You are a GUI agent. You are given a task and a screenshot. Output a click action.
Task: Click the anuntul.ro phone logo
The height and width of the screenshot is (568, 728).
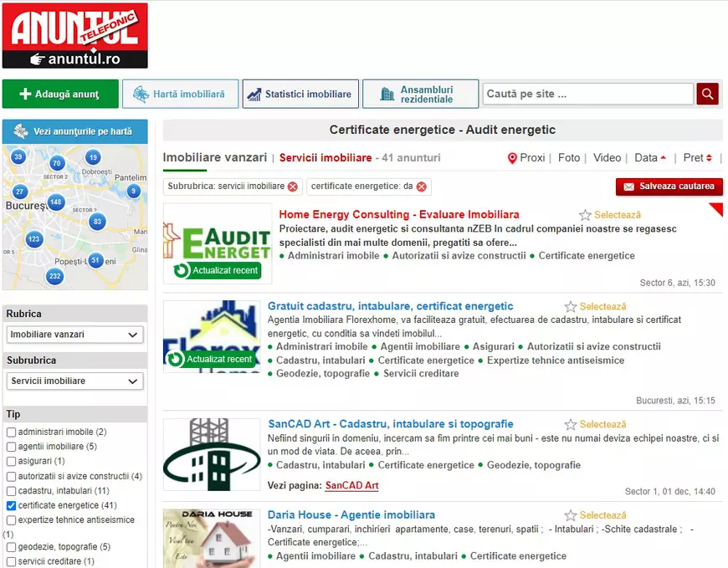coord(74,35)
